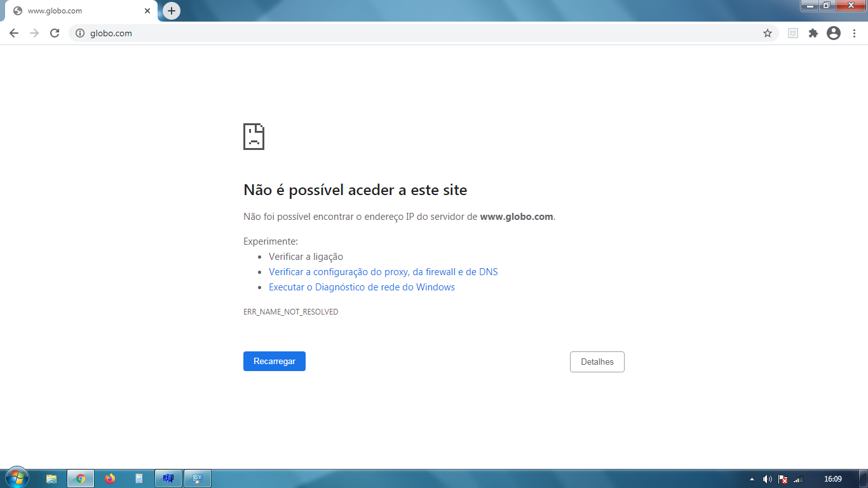
Task: Open a new tab with plus button
Action: click(172, 11)
